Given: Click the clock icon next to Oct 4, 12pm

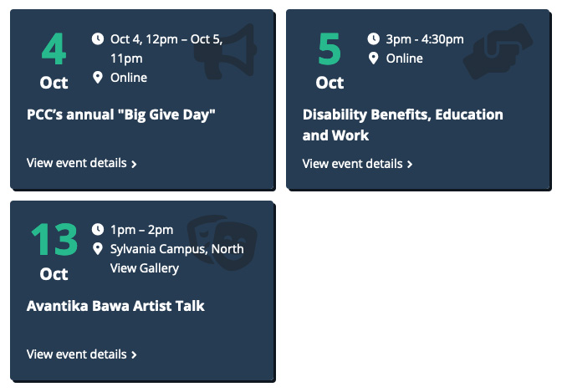Looking at the screenshot, I should tap(98, 38).
